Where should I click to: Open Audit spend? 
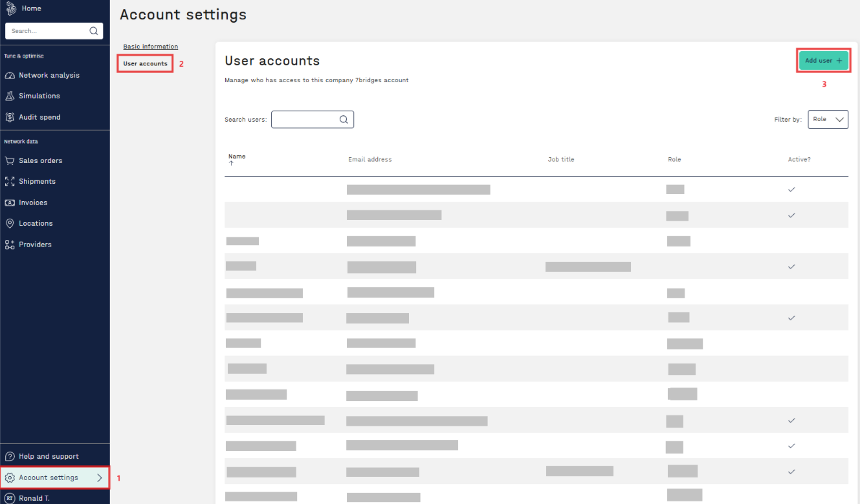39,117
